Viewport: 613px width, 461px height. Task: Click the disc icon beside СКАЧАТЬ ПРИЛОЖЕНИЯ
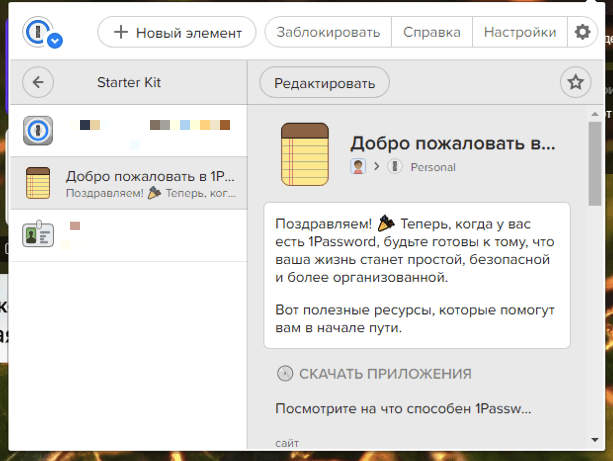tap(285, 373)
